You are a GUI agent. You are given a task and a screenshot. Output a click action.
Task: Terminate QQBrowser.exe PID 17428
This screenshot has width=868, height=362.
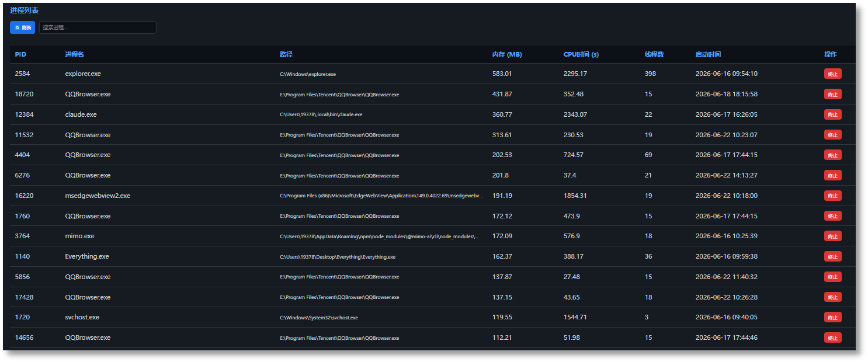click(x=832, y=297)
